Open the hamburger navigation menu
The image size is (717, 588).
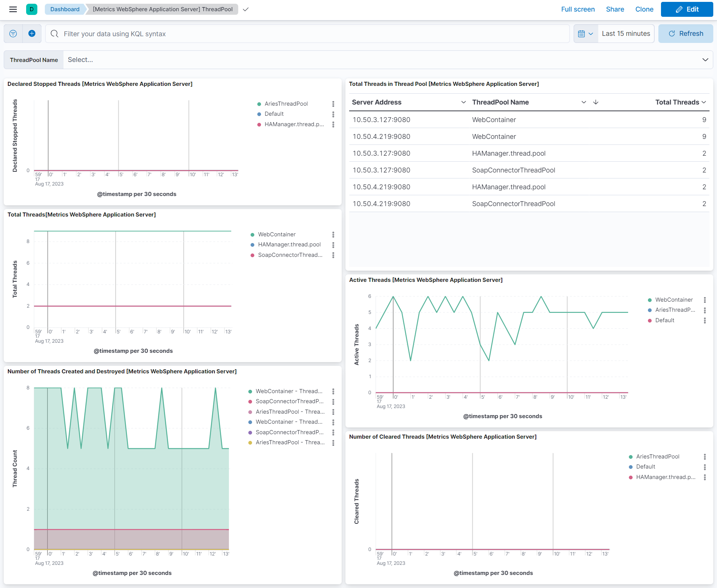tap(13, 9)
